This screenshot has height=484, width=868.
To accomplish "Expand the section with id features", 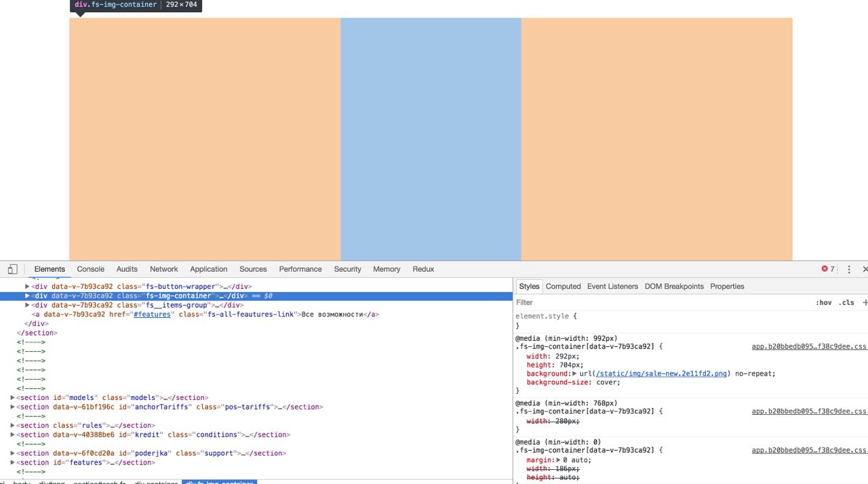I will (13, 463).
